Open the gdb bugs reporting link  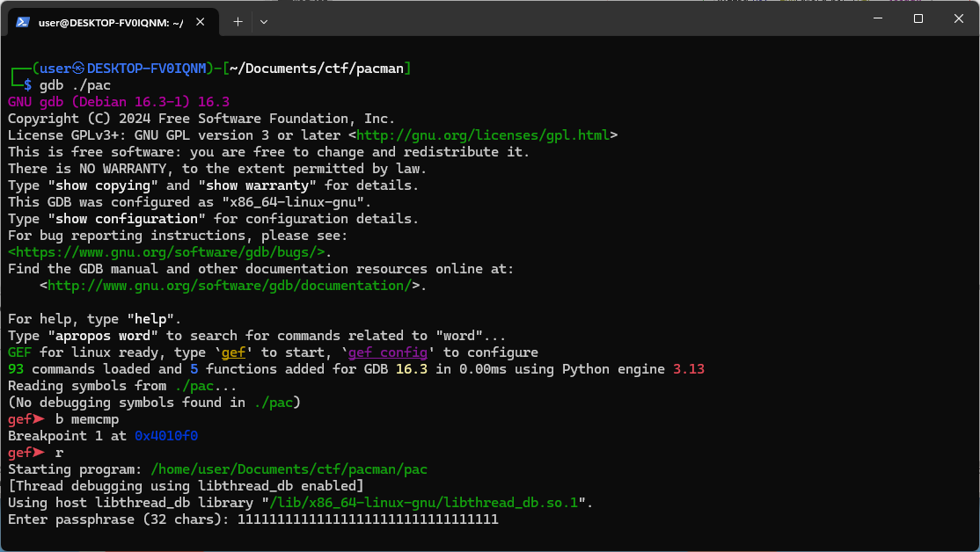[x=166, y=252]
